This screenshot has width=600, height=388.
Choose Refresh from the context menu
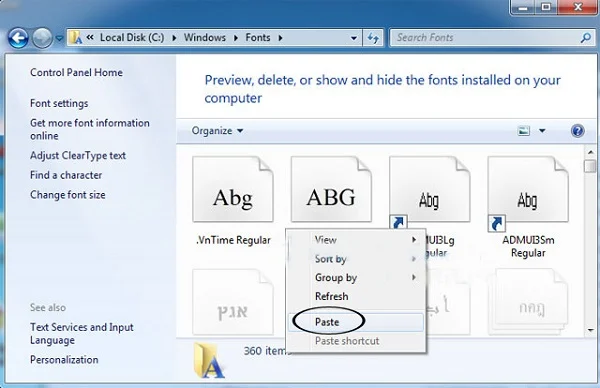[356, 296]
